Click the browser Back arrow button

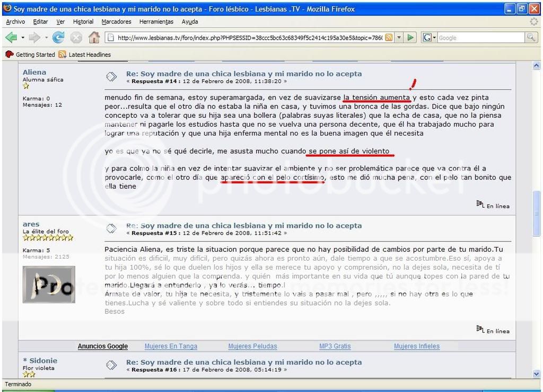click(12, 38)
